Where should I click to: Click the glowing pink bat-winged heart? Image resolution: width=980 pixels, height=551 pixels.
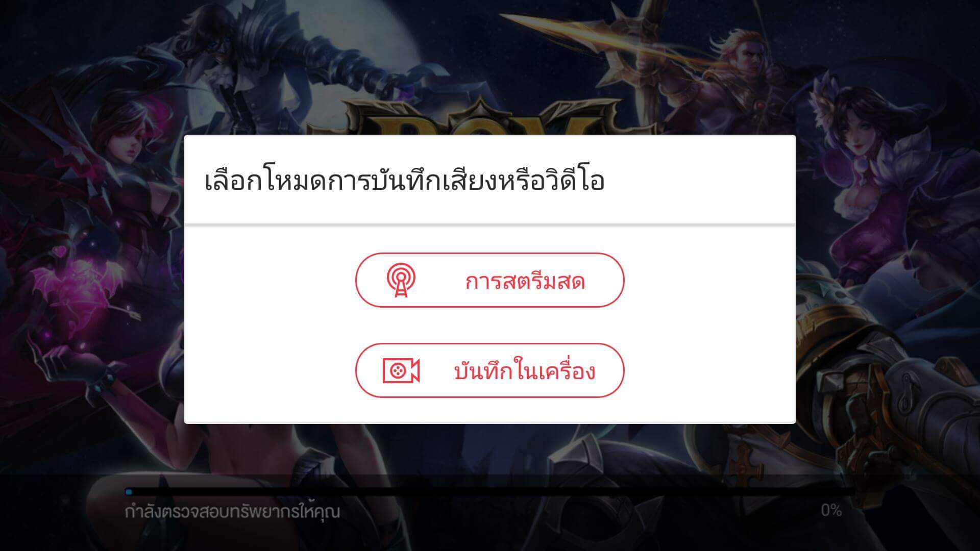(x=77, y=286)
